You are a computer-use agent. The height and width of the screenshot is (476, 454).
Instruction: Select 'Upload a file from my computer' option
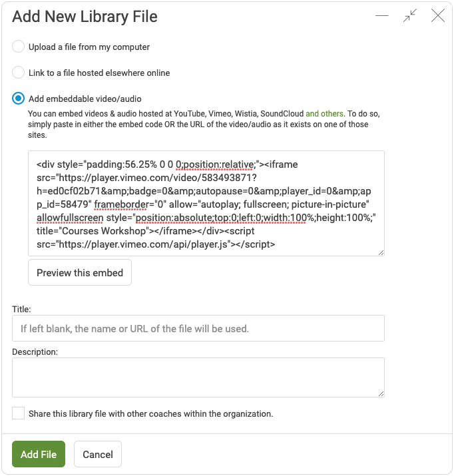pos(18,47)
